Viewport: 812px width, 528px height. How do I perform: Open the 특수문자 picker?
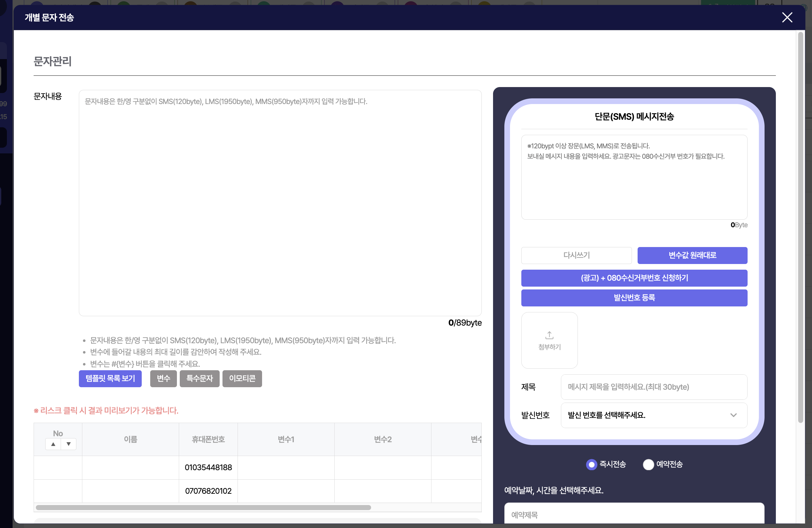coord(199,378)
